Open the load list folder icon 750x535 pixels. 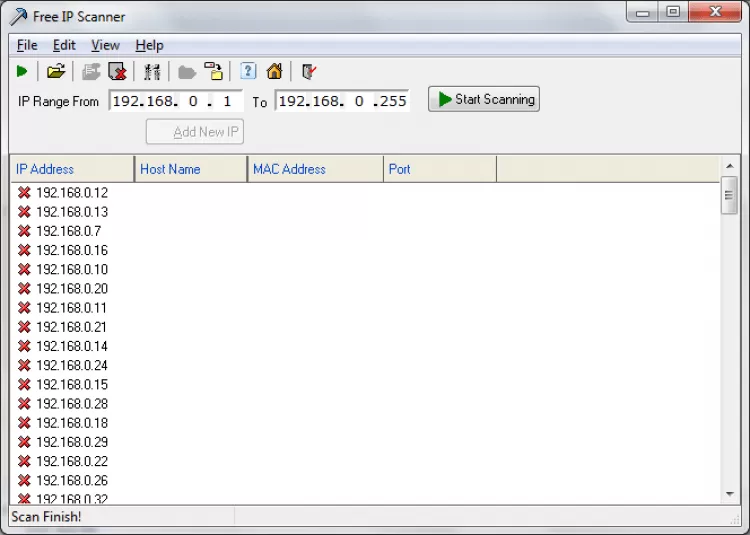point(56,72)
